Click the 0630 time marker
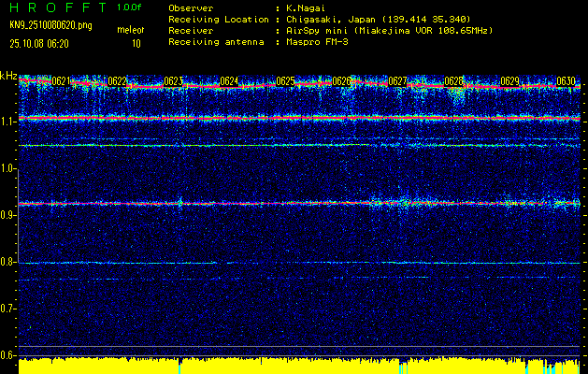The height and width of the screenshot is (374, 588). coord(566,81)
